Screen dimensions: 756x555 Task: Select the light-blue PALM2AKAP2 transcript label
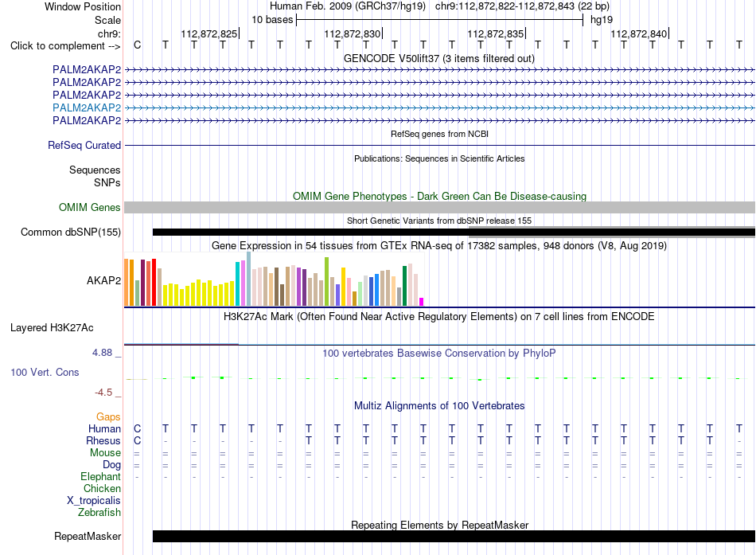[87, 107]
